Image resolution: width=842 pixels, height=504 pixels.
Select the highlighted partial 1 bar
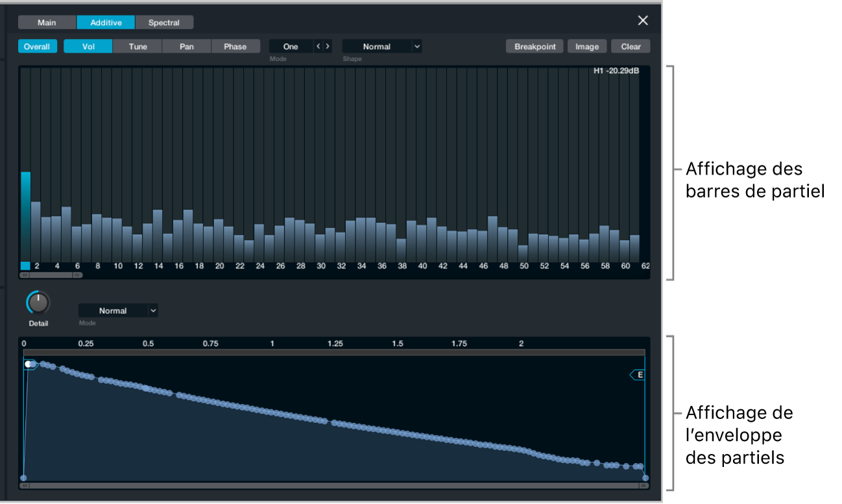[x=25, y=216]
